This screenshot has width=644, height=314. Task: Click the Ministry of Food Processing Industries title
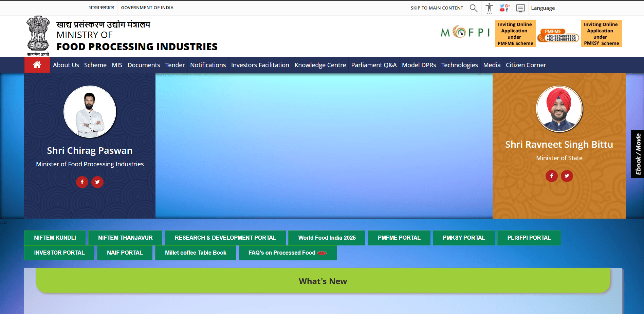(137, 36)
